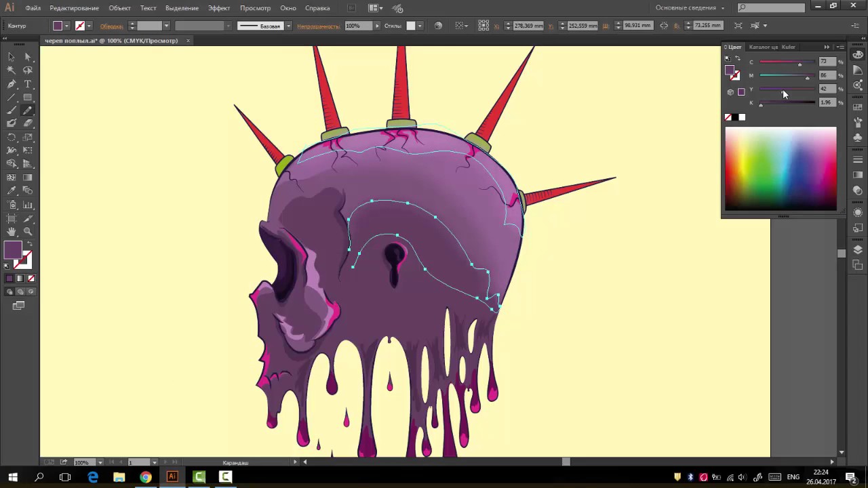Click the Непрозрачность opacity link
Viewport: 868px width, 488px height.
[318, 26]
